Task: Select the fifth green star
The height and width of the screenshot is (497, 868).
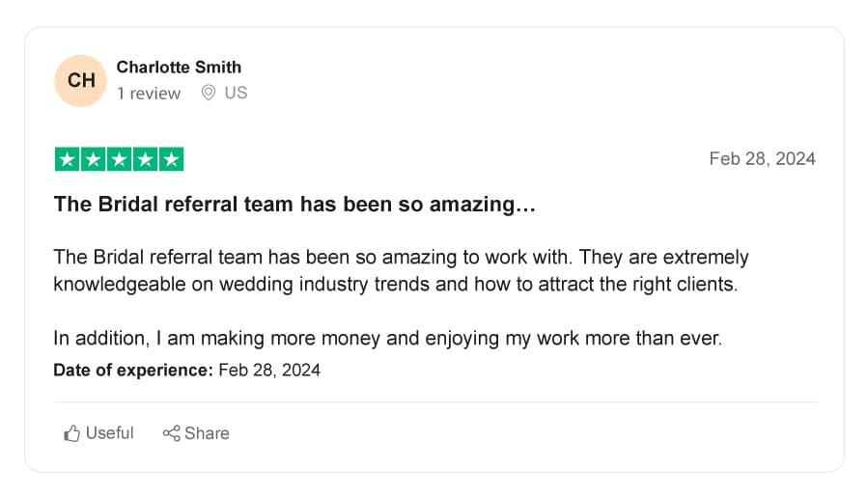Action: pos(171,159)
